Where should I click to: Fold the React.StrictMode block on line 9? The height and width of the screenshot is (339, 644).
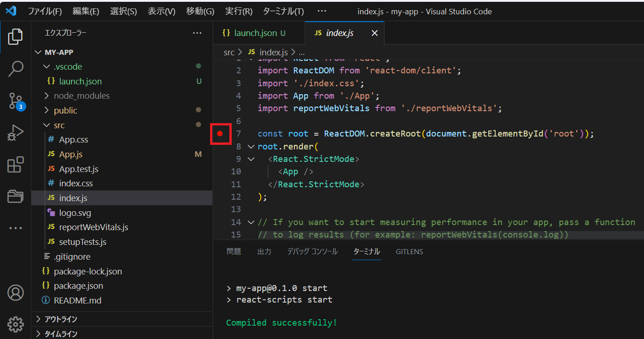click(x=250, y=159)
